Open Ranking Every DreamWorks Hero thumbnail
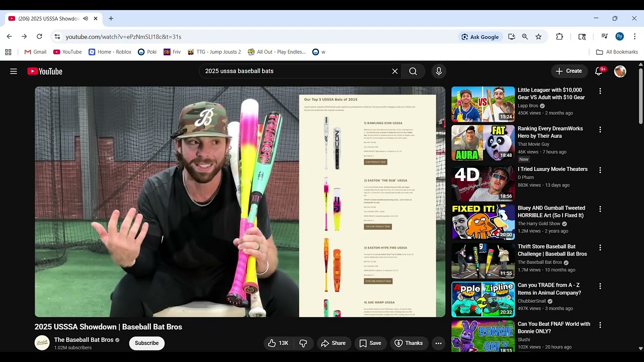 tap(483, 143)
